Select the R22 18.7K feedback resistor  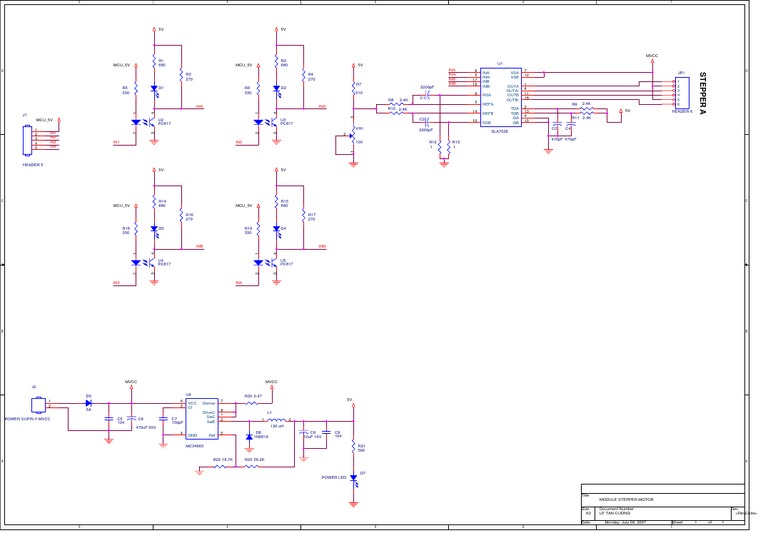point(221,467)
